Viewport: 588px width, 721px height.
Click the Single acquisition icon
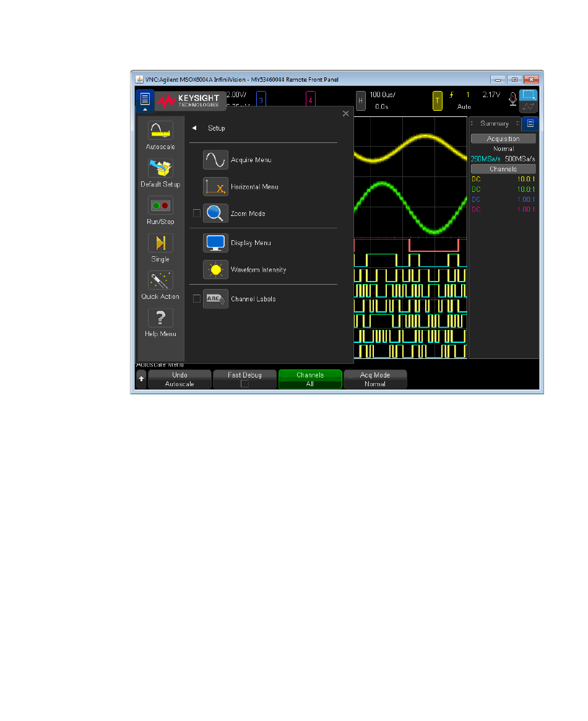[x=160, y=243]
